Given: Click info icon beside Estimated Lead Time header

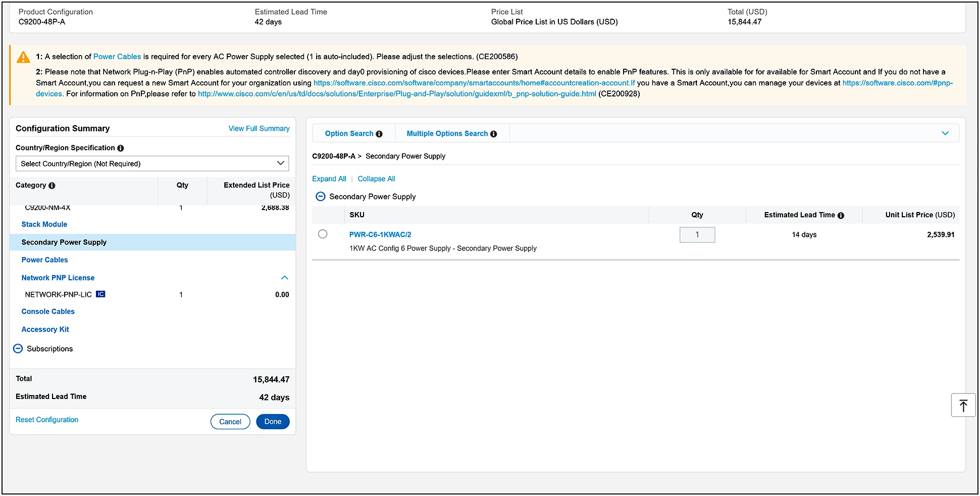Looking at the screenshot, I should coord(841,215).
